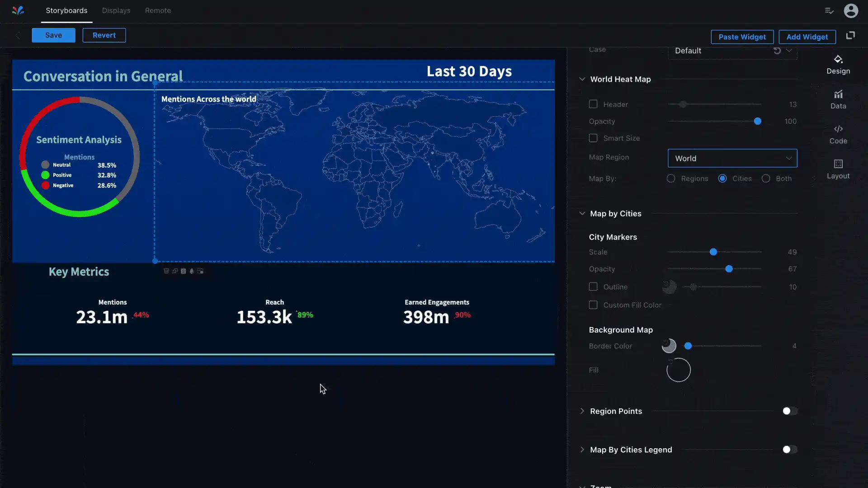
Task: Reset the Case setting to default
Action: point(777,51)
